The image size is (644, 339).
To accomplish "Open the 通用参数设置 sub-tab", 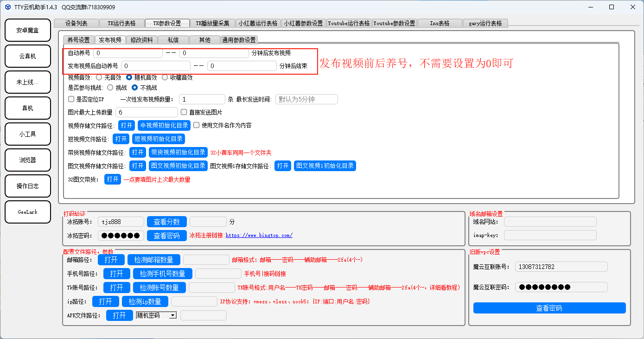I will 239,40.
